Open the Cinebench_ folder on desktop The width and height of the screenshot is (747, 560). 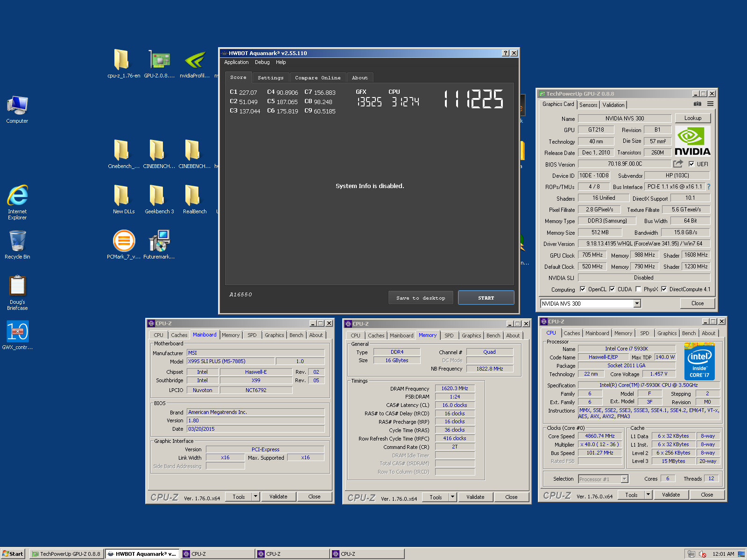(x=123, y=154)
